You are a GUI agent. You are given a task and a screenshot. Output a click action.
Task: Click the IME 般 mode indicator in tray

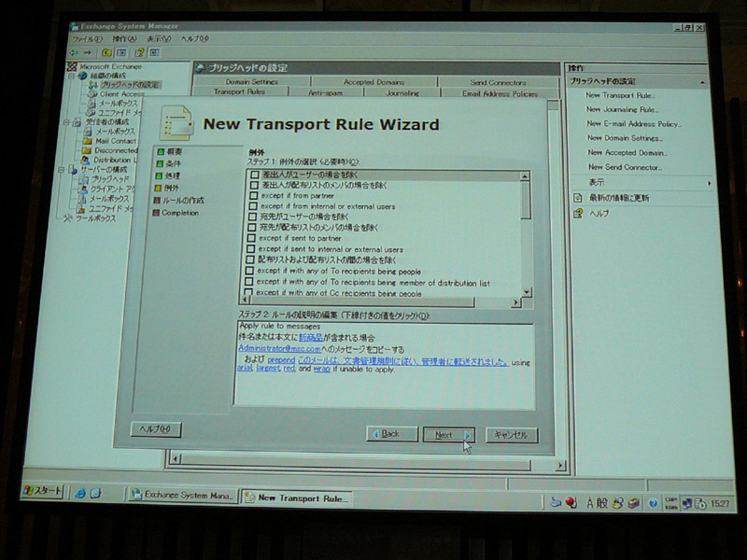[602, 503]
